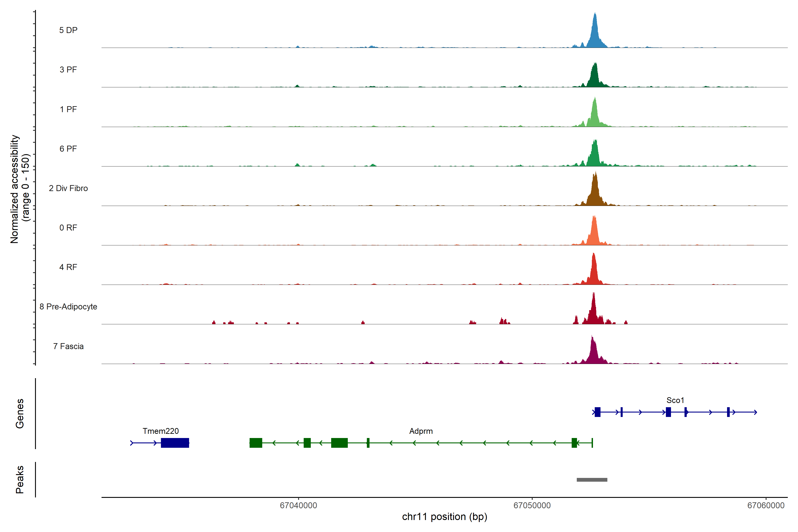Click the 67050000 axis tick label
798x532 pixels.
pyautogui.click(x=532, y=505)
